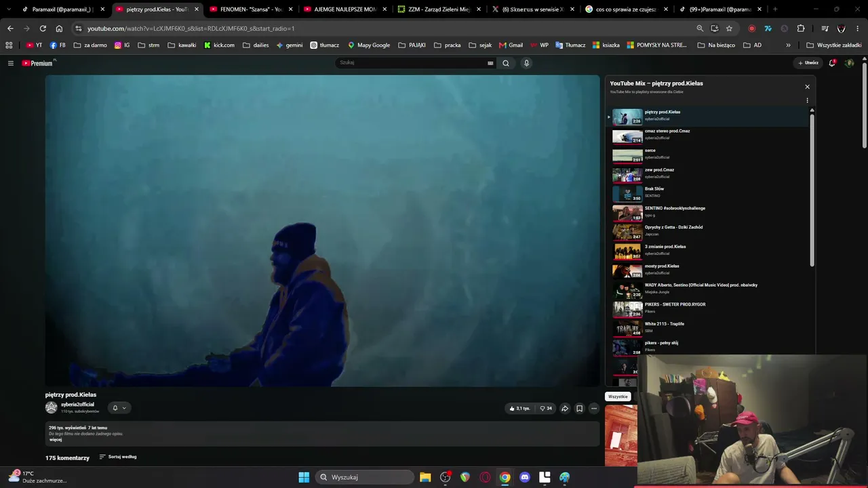Screen dimensions: 868x488
Task: Open the Utwórz create menu
Action: coord(808,63)
